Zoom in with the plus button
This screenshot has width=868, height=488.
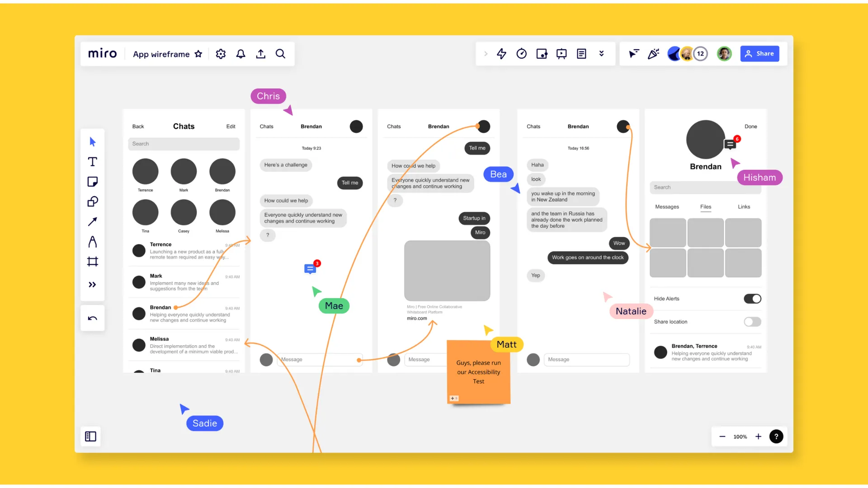click(x=758, y=436)
